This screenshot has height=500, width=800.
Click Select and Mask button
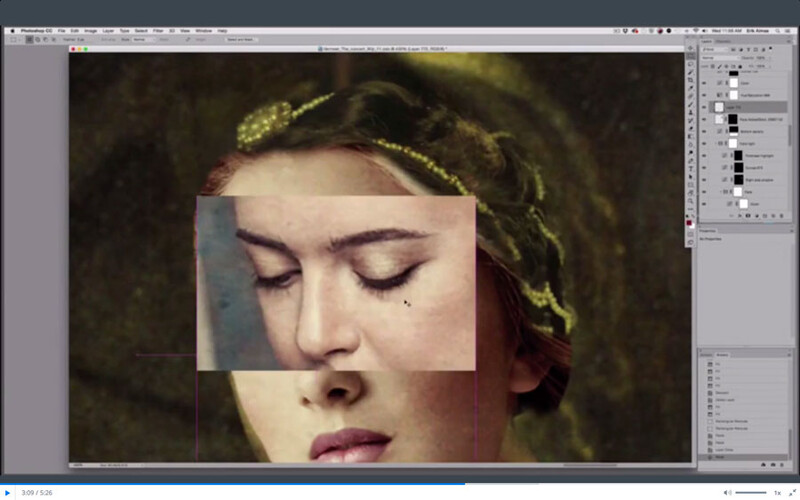[241, 39]
